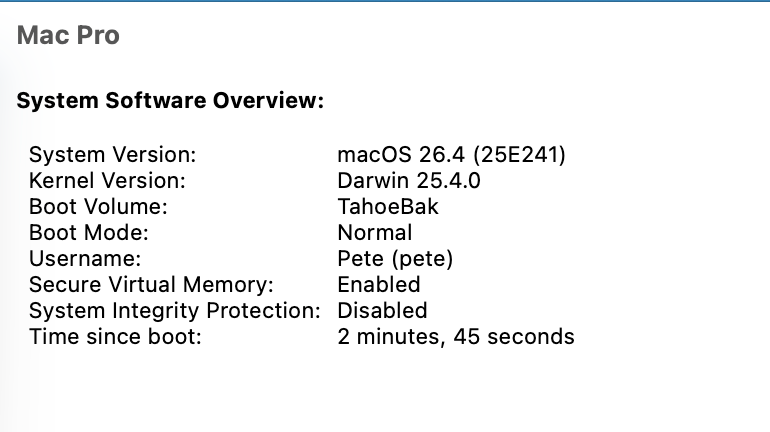The width and height of the screenshot is (770, 432).
Task: Click the System Integrity Protection label
Action: click(x=174, y=311)
